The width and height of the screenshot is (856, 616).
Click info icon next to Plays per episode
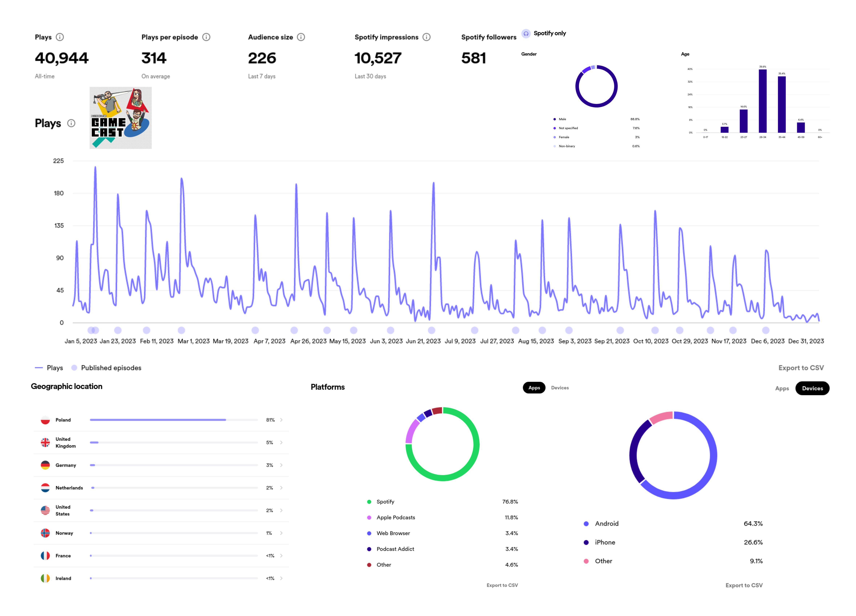pyautogui.click(x=206, y=37)
